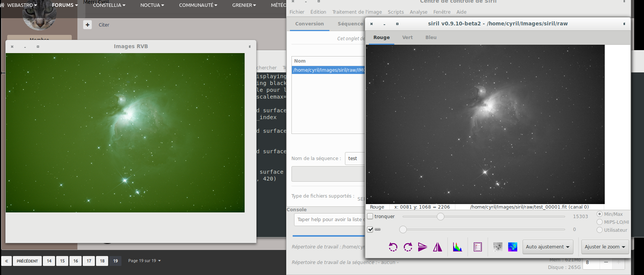Viewport: 644px width, 275px height.
Task: Click the Citer quote link
Action: [104, 25]
